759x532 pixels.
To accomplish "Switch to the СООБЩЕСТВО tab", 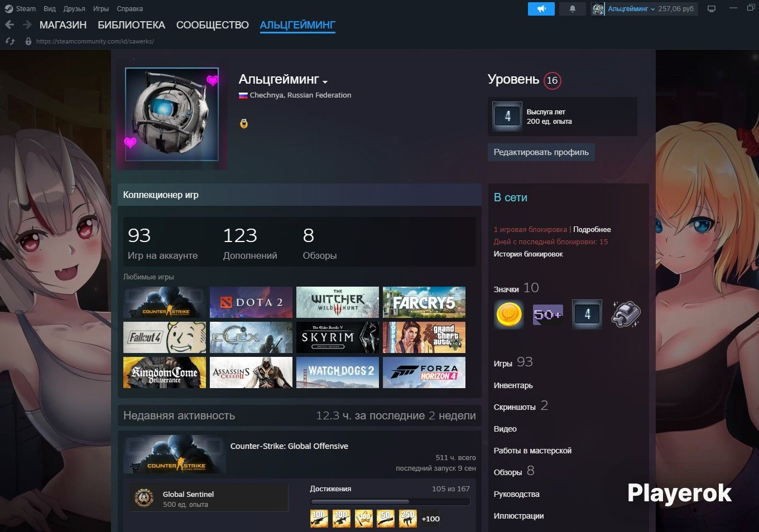I will point(213,25).
